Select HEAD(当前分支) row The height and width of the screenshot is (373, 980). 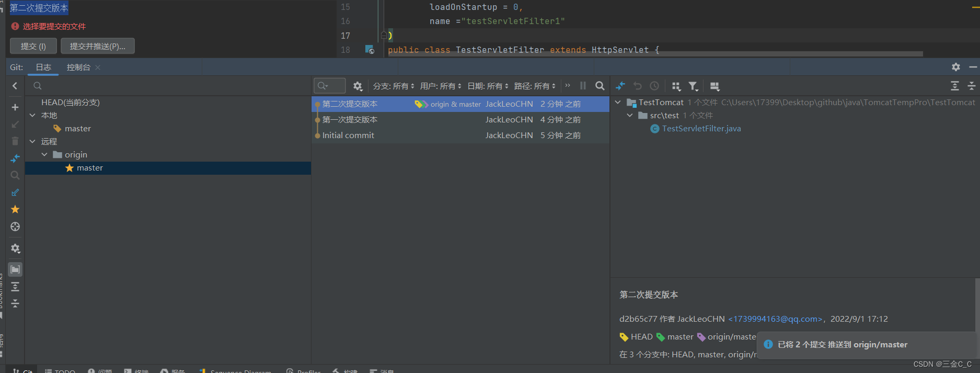168,103
